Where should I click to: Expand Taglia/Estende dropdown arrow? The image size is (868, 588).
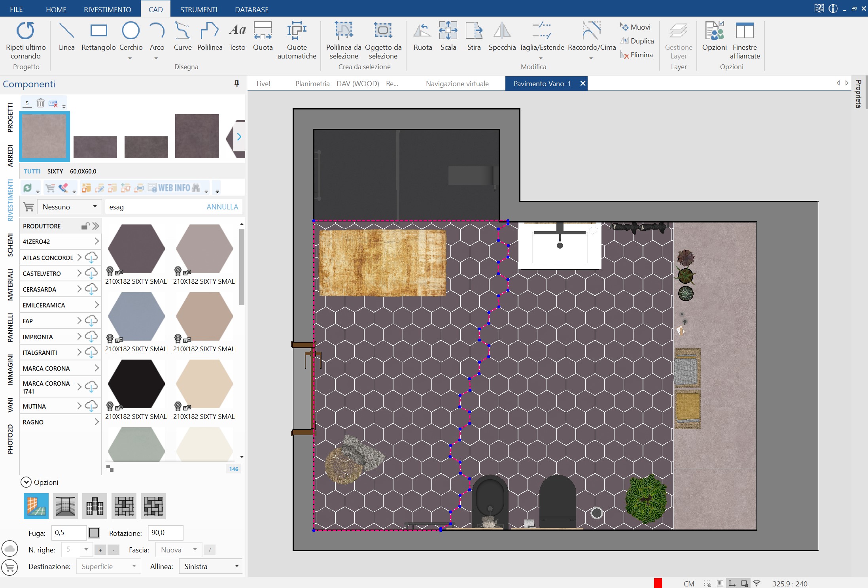click(541, 58)
